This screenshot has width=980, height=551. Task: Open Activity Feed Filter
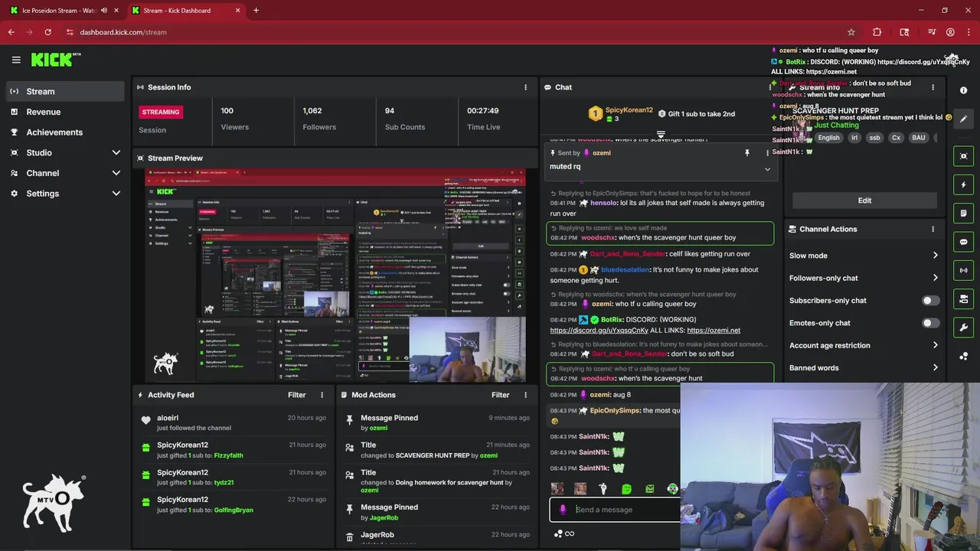296,395
